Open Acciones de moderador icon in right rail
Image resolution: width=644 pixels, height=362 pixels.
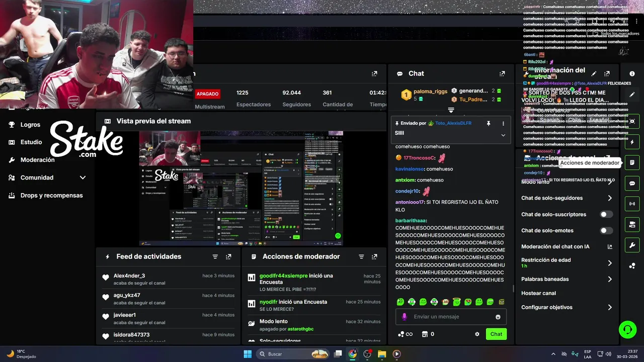[x=632, y=162]
